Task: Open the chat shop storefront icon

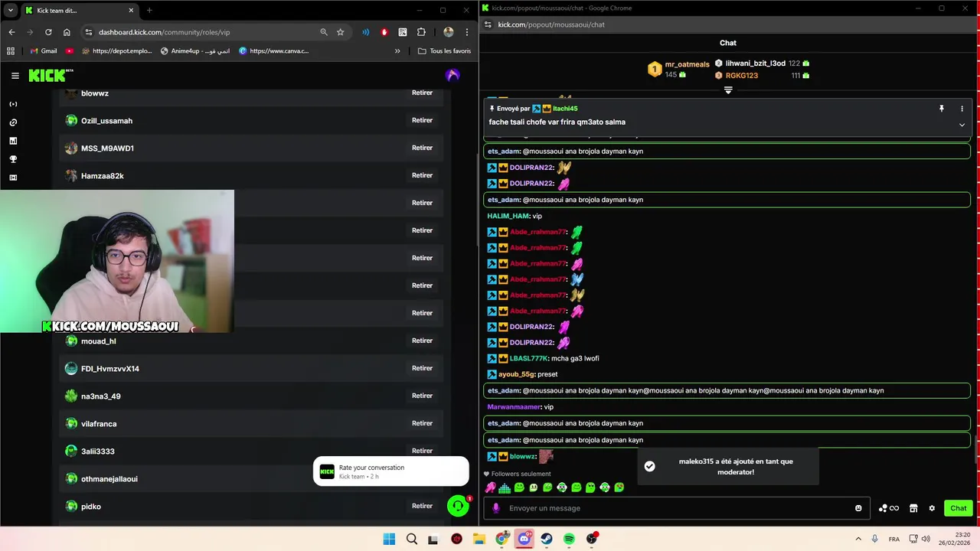Action: coord(913,508)
